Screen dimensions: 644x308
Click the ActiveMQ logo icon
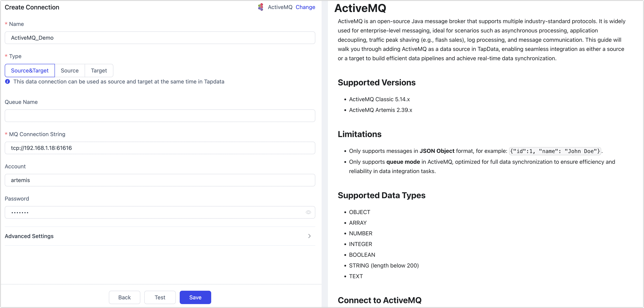[x=261, y=7]
